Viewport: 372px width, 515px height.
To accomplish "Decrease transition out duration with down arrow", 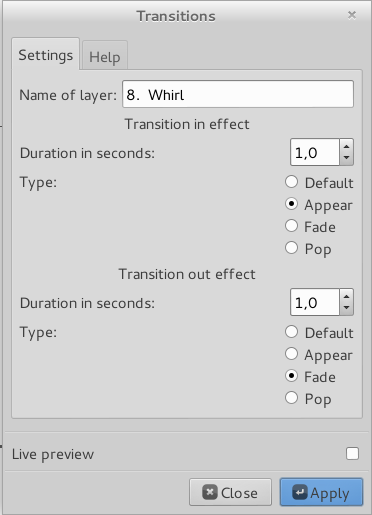I will 347,308.
